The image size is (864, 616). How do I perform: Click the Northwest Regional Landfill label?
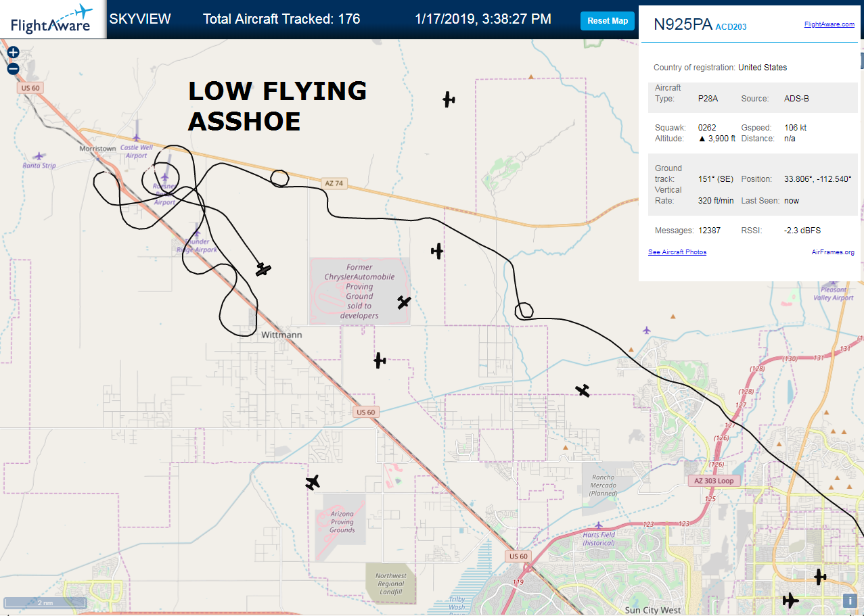[x=391, y=584]
